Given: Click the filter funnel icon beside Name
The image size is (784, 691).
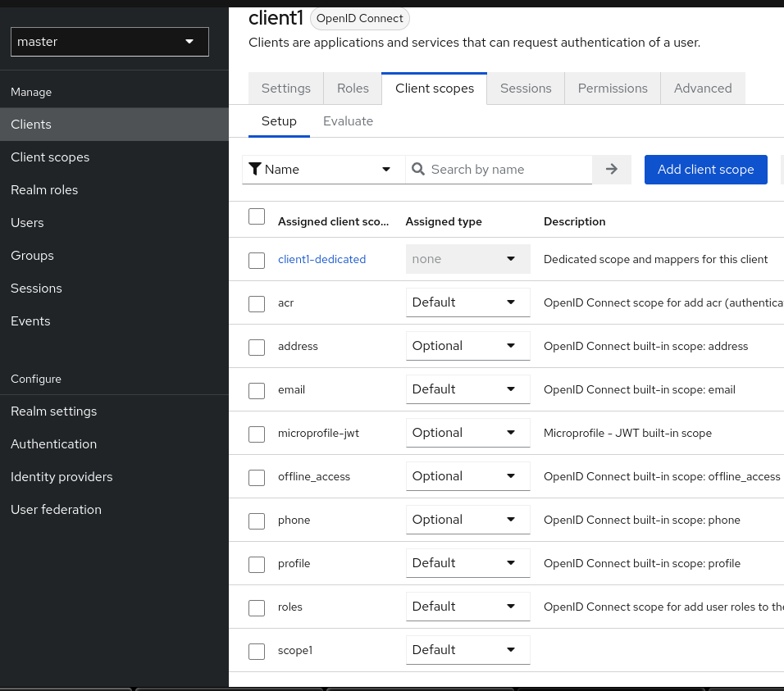Looking at the screenshot, I should pos(255,170).
